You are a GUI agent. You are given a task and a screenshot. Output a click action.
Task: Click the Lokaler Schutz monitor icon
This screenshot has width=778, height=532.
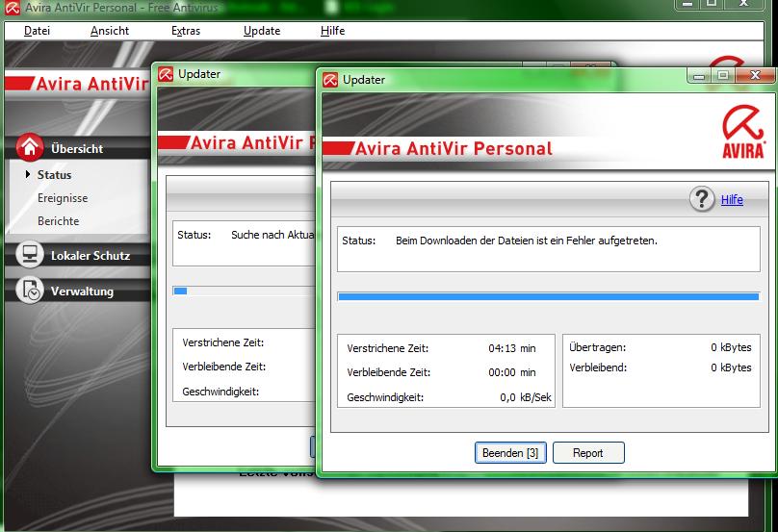pyautogui.click(x=30, y=254)
